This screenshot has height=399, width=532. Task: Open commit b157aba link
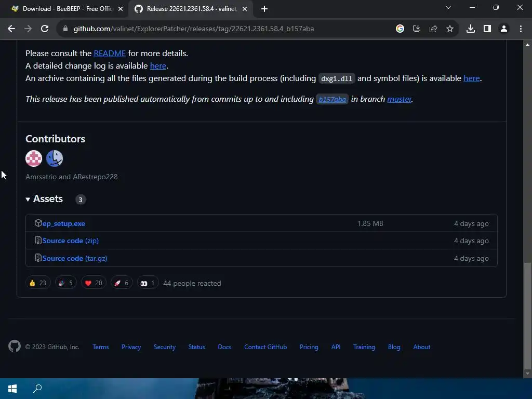pos(332,99)
